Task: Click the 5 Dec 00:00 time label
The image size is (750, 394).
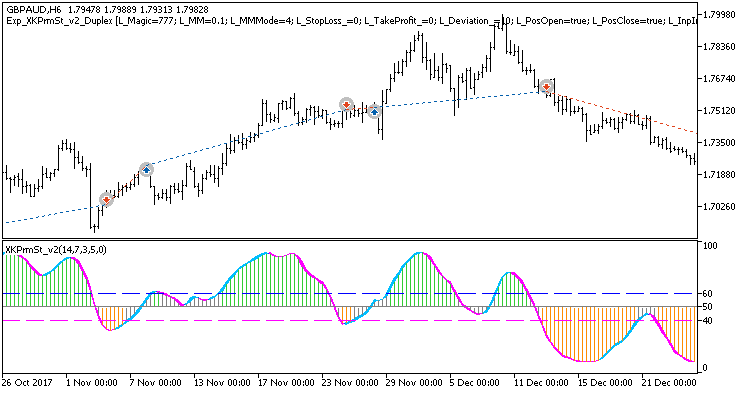Action: click(474, 383)
